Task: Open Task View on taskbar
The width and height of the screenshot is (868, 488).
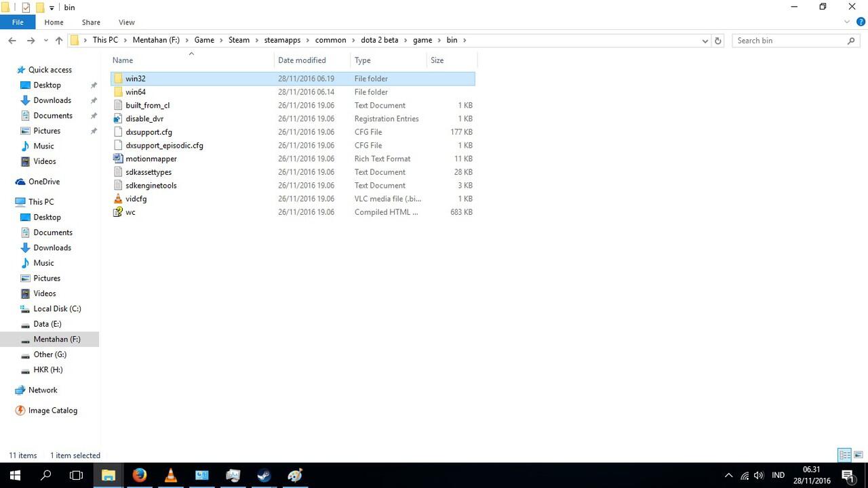Action: coord(77,475)
